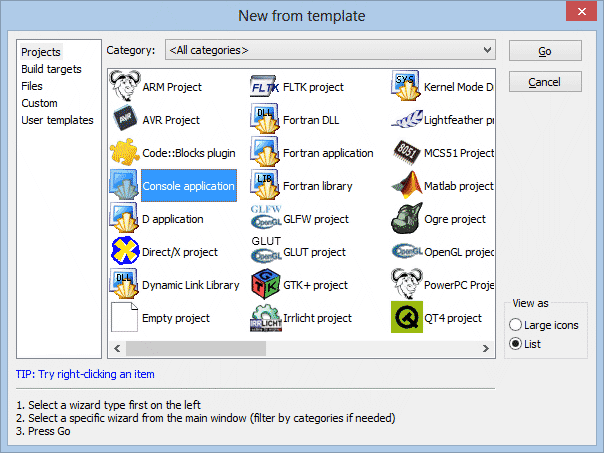
Task: Select the AVR Project icon
Action: point(124,120)
